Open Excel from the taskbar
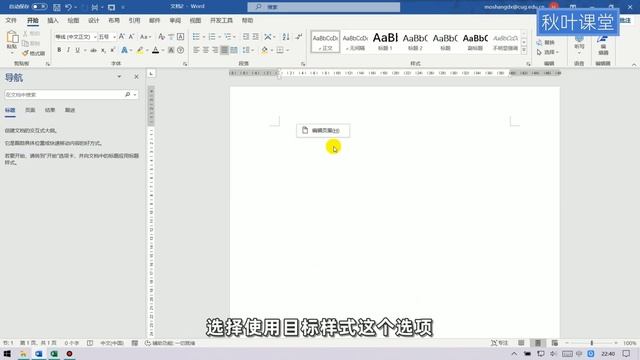This screenshot has height=360, width=640. (54, 353)
